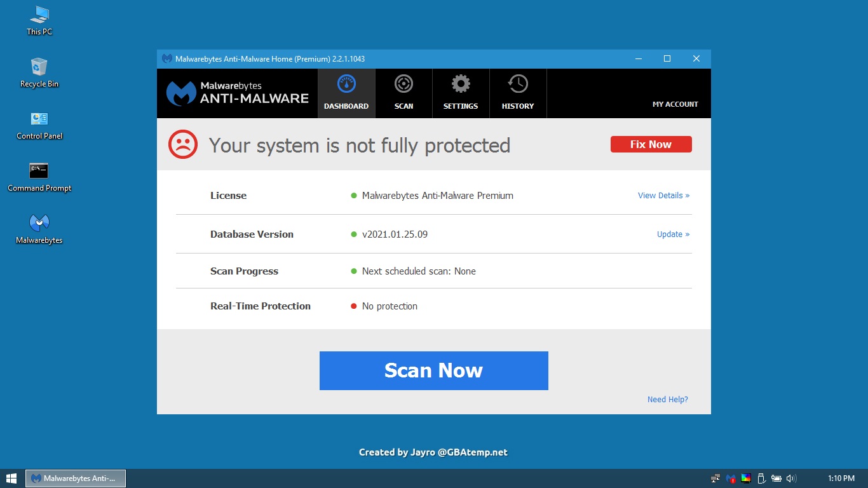Click the Real-Time Protection label

(261, 306)
